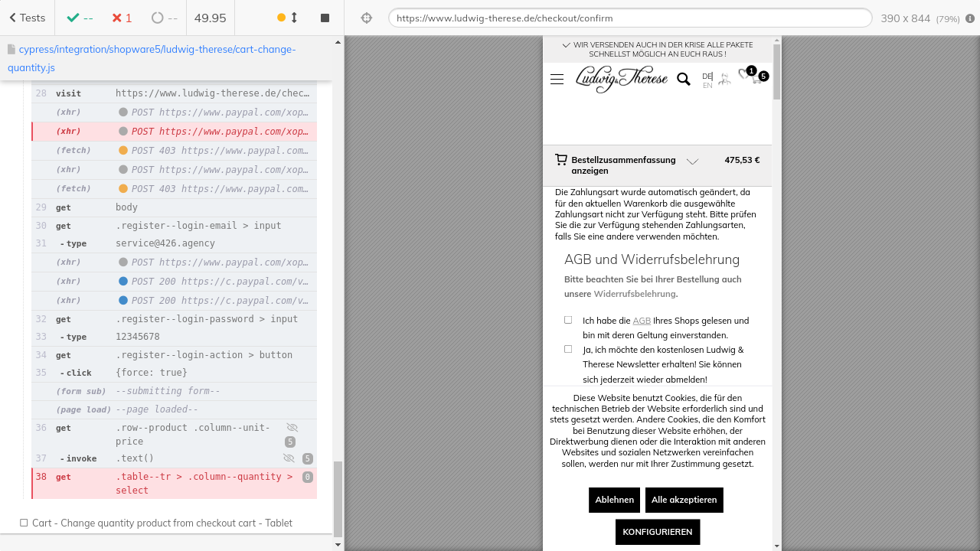
Task: Click the Alle akzeptieren cookie button
Action: pos(684,500)
